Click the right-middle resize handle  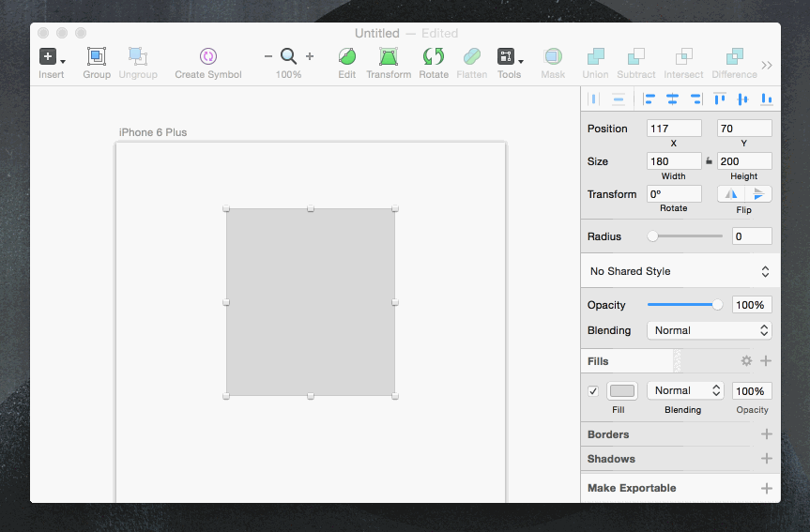pyautogui.click(x=395, y=303)
